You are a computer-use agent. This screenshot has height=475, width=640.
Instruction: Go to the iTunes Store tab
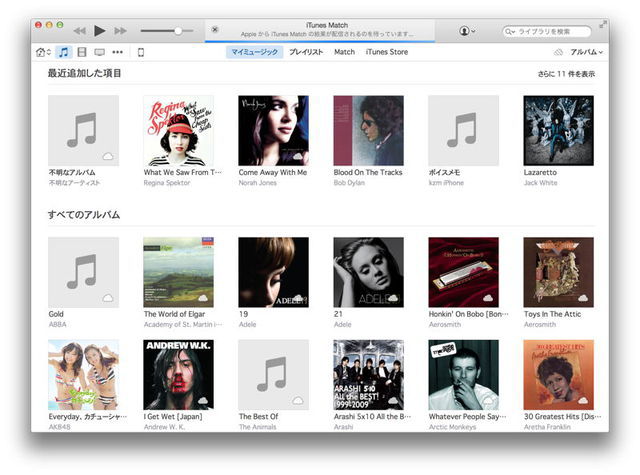pyautogui.click(x=386, y=52)
